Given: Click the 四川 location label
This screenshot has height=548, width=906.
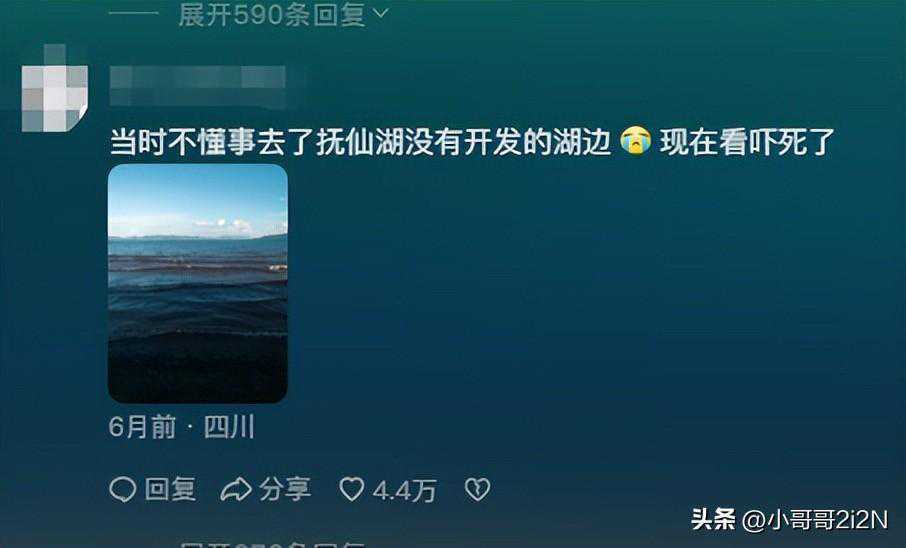Looking at the screenshot, I should point(229,428).
